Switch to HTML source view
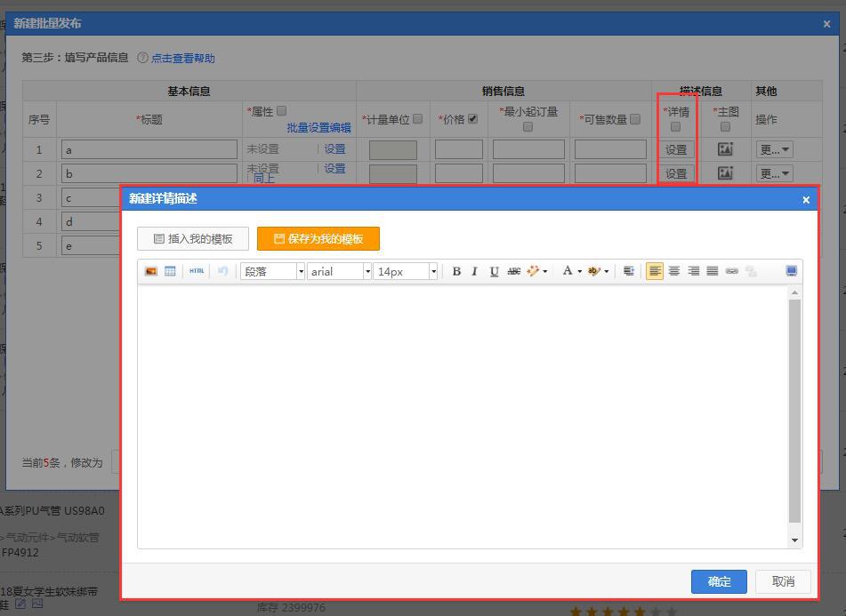 [197, 271]
